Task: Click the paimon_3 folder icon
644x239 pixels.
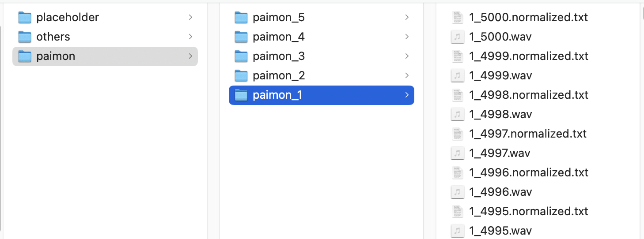Action: pos(241,56)
